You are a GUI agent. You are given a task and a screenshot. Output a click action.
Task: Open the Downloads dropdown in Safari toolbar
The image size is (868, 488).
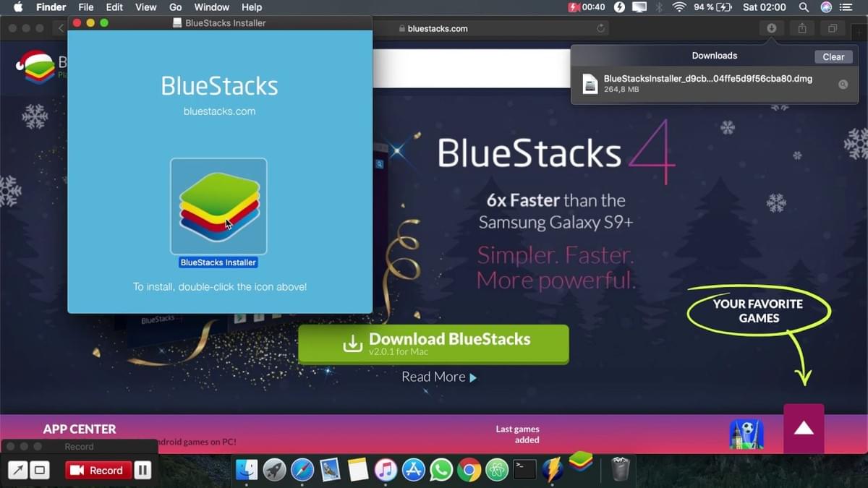pyautogui.click(x=771, y=28)
